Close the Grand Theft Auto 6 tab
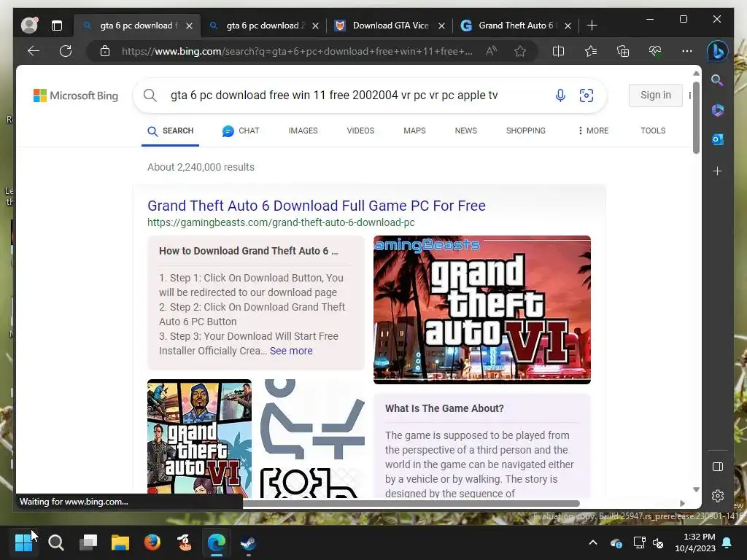This screenshot has height=560, width=747. 568,26
